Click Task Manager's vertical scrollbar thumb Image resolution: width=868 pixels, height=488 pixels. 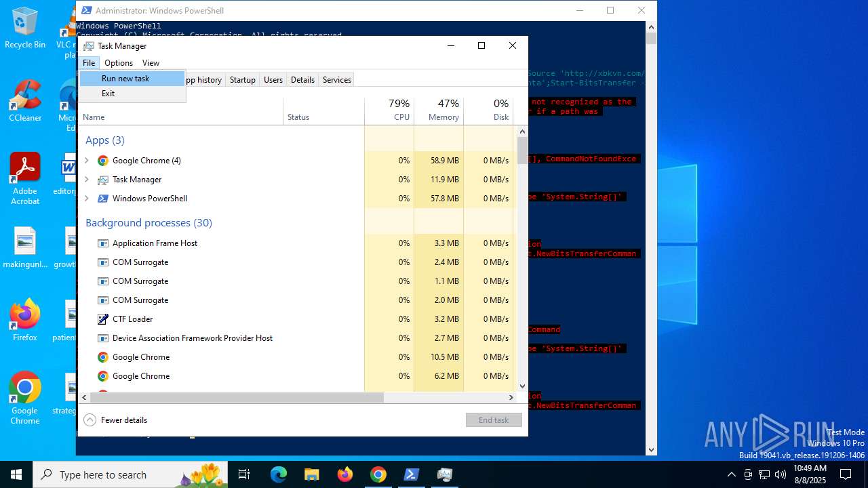pos(522,150)
